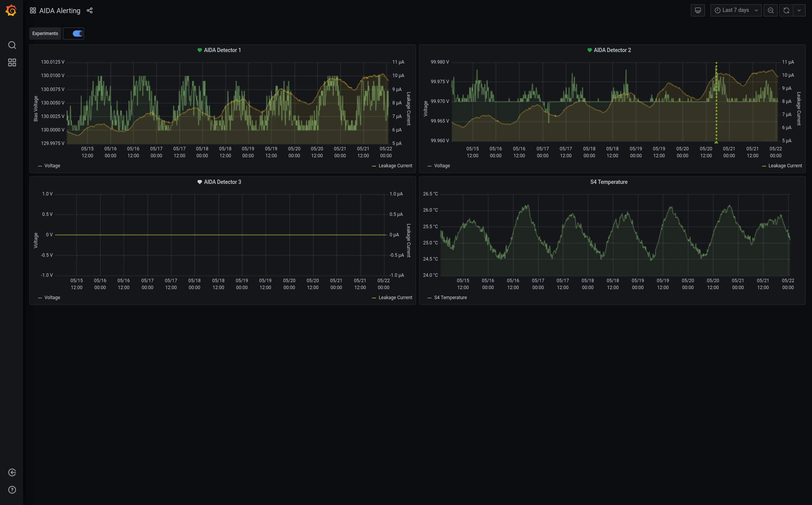
Task: Click S4 Temperature legend label
Action: pos(450,298)
